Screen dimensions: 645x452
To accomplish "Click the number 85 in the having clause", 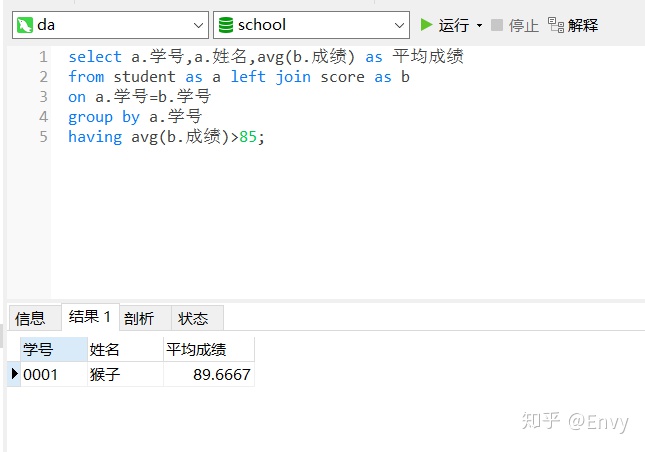I will click(x=248, y=137).
